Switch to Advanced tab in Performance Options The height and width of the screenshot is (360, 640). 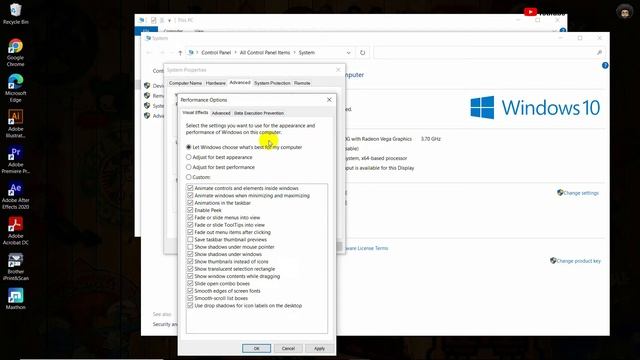click(x=221, y=113)
